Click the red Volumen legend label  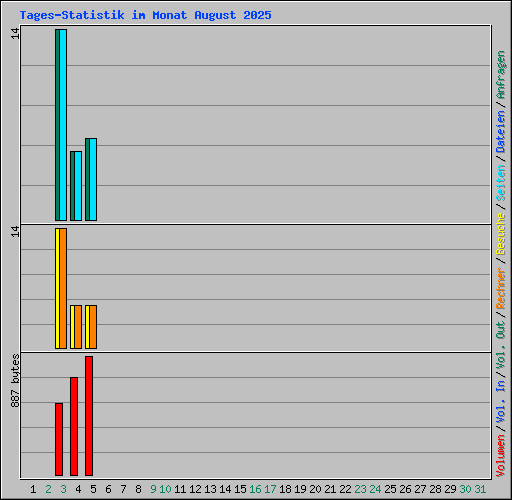501,456
